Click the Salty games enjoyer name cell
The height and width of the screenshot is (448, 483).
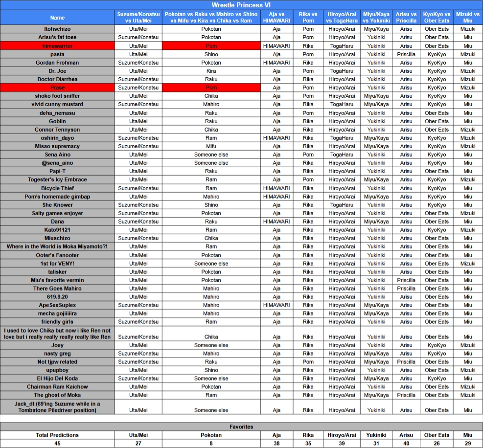[x=57, y=213]
